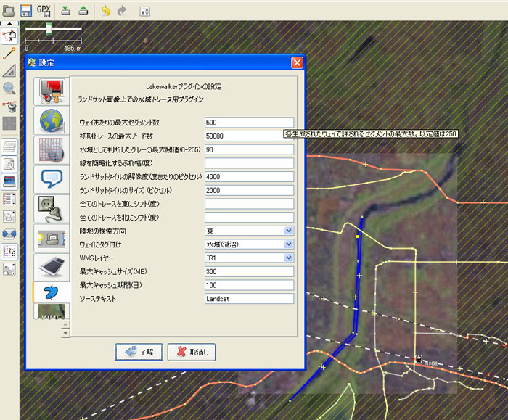Toggle the dotted list validator panel
508x420 pixels.
(9, 251)
